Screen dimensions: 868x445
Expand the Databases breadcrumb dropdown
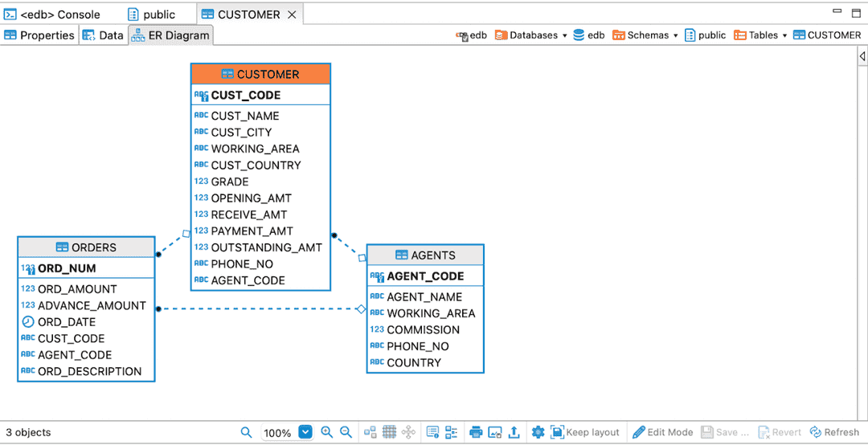pos(565,35)
